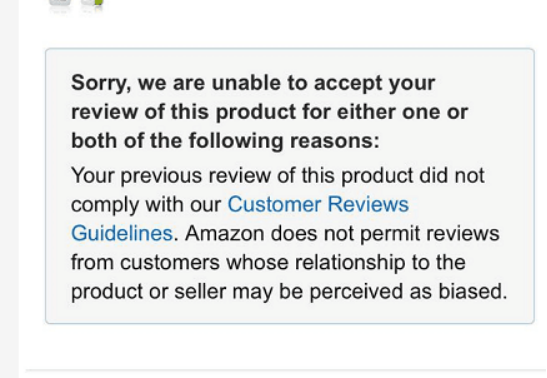Click the word "Sorry," in the heading

(x=101, y=84)
